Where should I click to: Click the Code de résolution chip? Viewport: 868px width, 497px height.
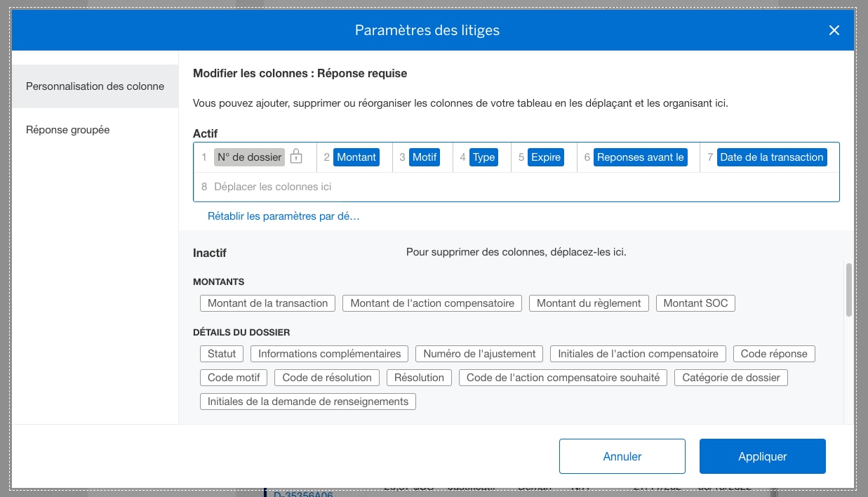click(327, 378)
